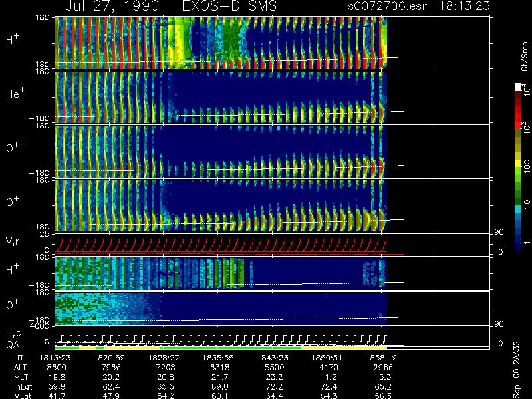The width and height of the screenshot is (532, 399).
Task: Click the "InLat" row header
Action: (x=23, y=386)
